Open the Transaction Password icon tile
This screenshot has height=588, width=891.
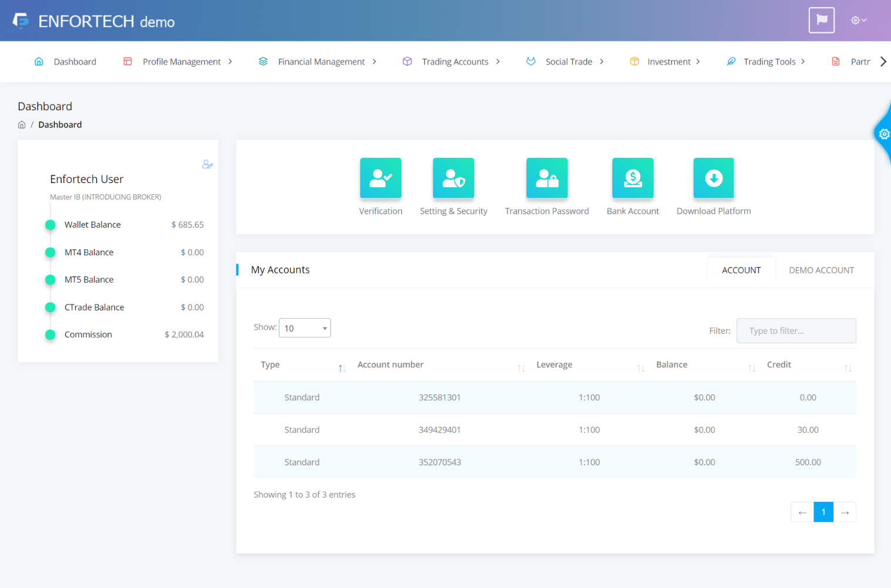tap(546, 178)
